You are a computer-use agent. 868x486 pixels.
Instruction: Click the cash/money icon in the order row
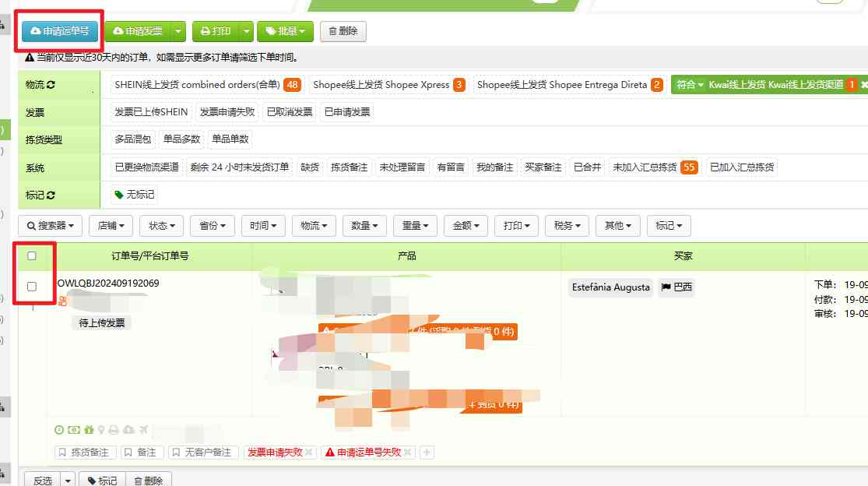(x=74, y=429)
